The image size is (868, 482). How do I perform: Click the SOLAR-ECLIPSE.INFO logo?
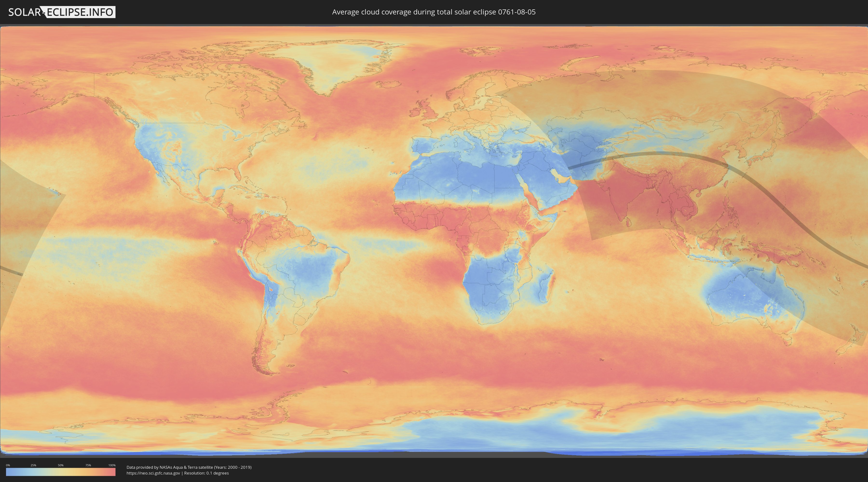pos(62,12)
